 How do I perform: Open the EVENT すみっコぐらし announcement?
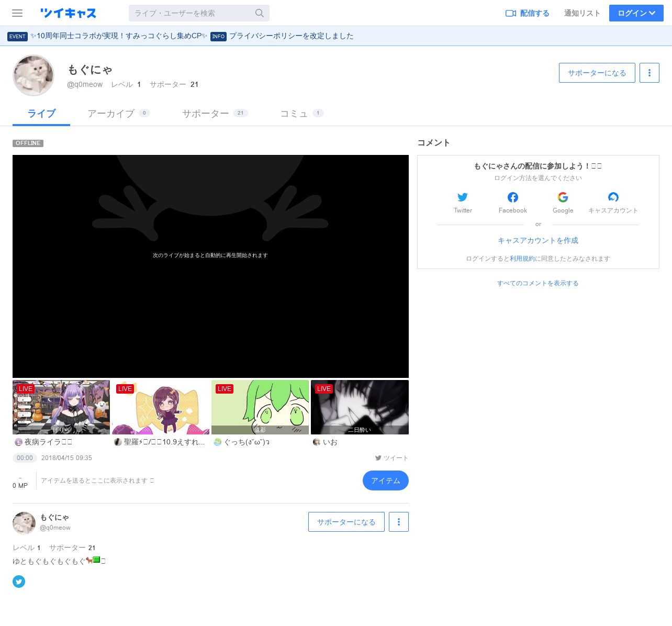pyautogui.click(x=107, y=36)
